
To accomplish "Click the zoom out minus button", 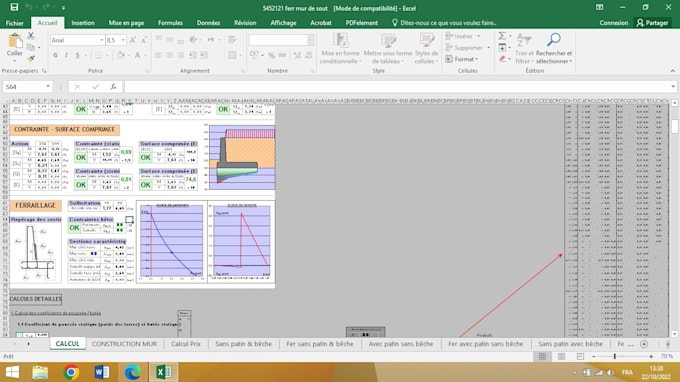I will [x=594, y=356].
